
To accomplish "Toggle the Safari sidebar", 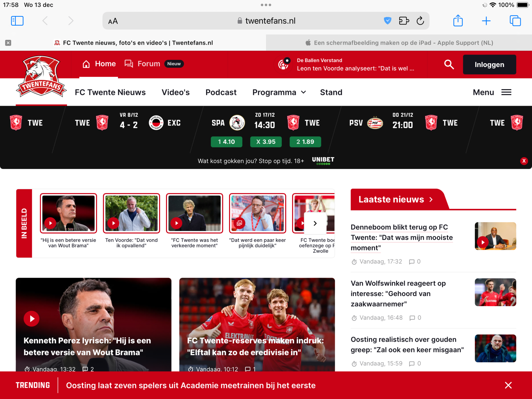I will [x=17, y=20].
